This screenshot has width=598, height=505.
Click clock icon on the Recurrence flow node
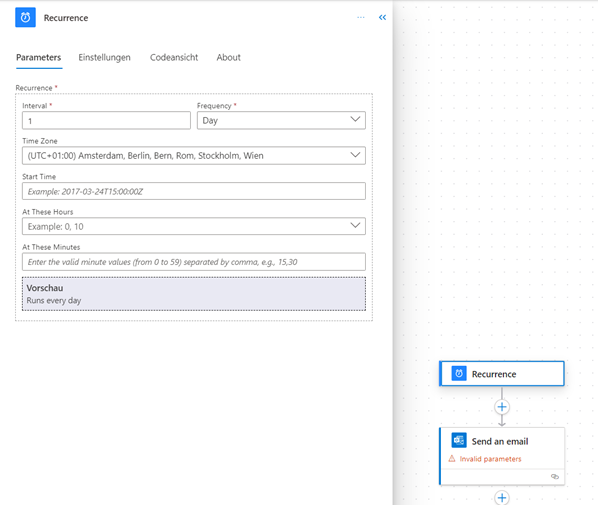tap(459, 373)
